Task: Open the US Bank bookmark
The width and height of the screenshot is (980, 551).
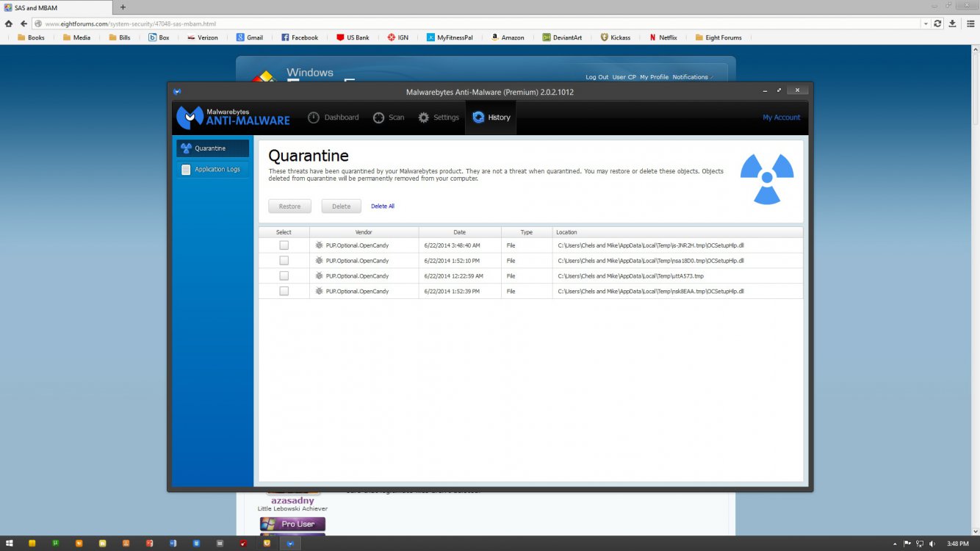Action: pos(353,37)
